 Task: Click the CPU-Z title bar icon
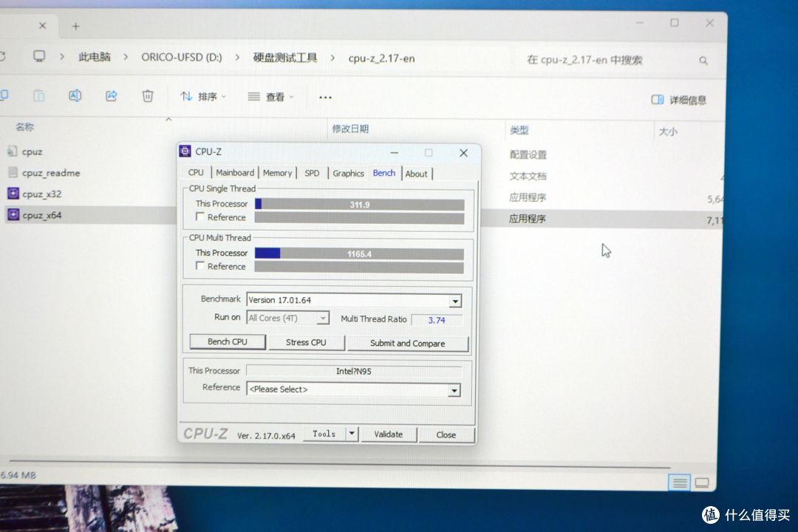185,151
